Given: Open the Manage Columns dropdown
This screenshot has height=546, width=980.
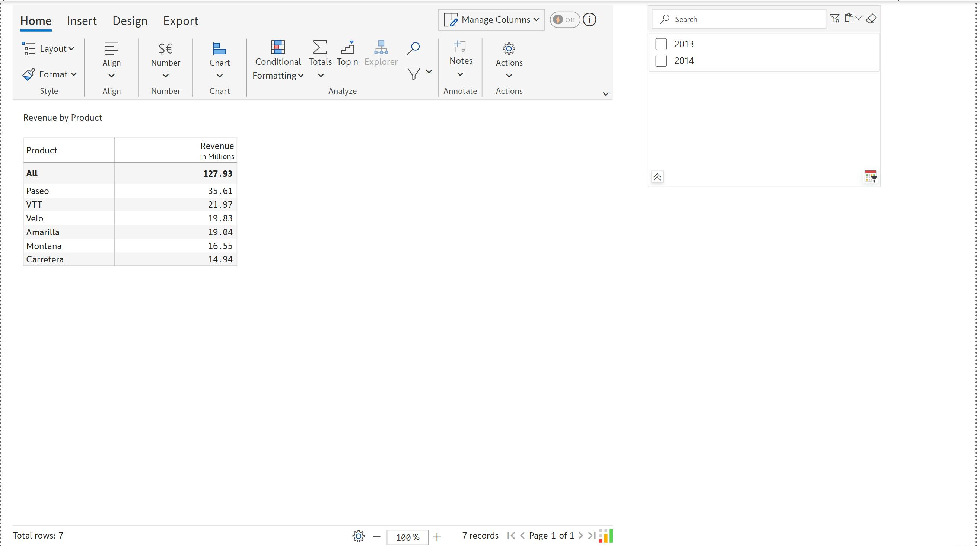Looking at the screenshot, I should (491, 20).
